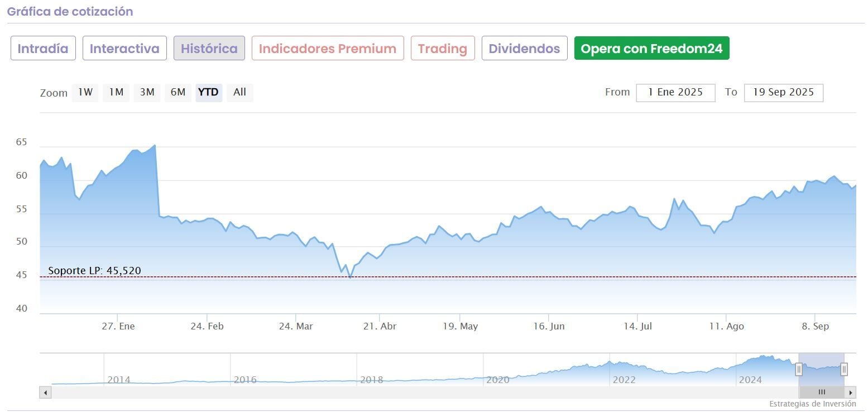The width and height of the screenshot is (868, 416).
Task: Edit the To date field
Action: pos(783,93)
